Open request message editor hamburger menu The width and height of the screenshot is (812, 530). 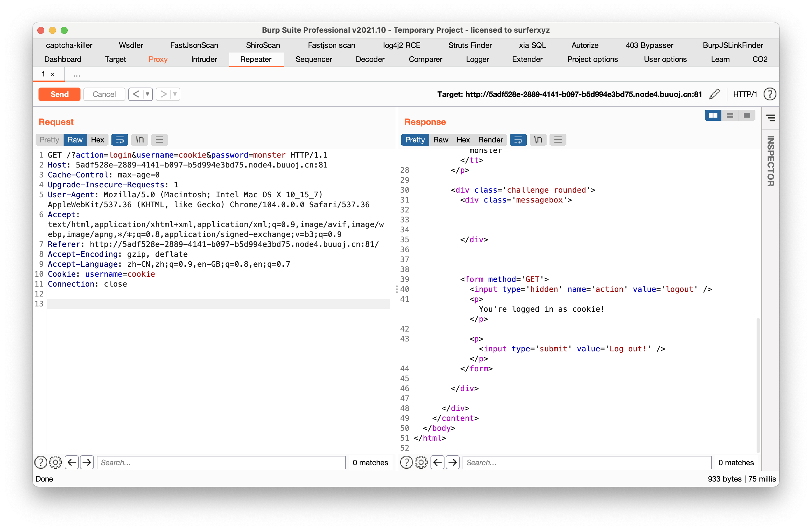pyautogui.click(x=159, y=140)
